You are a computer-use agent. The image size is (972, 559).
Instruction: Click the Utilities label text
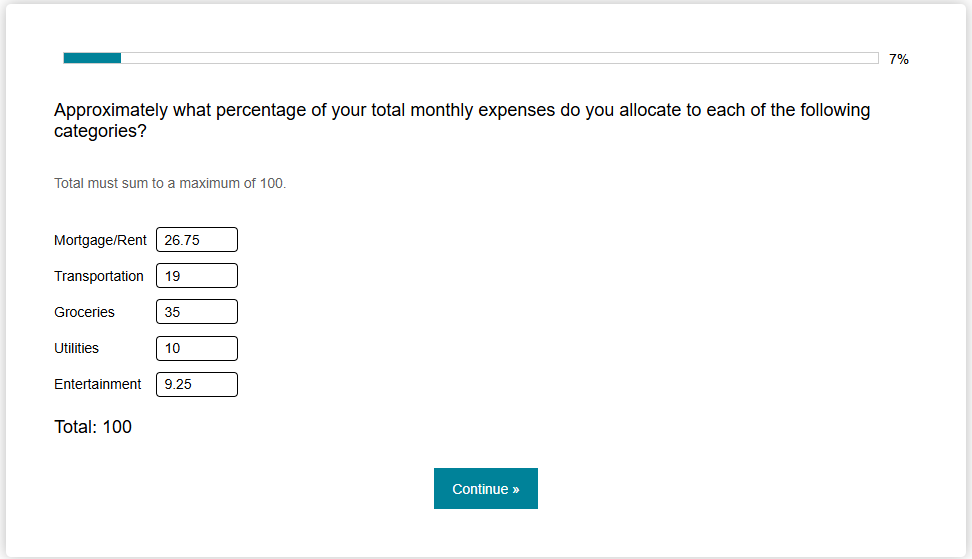pos(76,348)
